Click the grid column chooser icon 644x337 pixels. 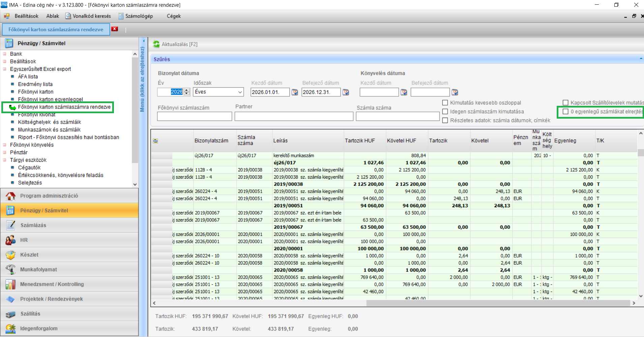pos(155,141)
